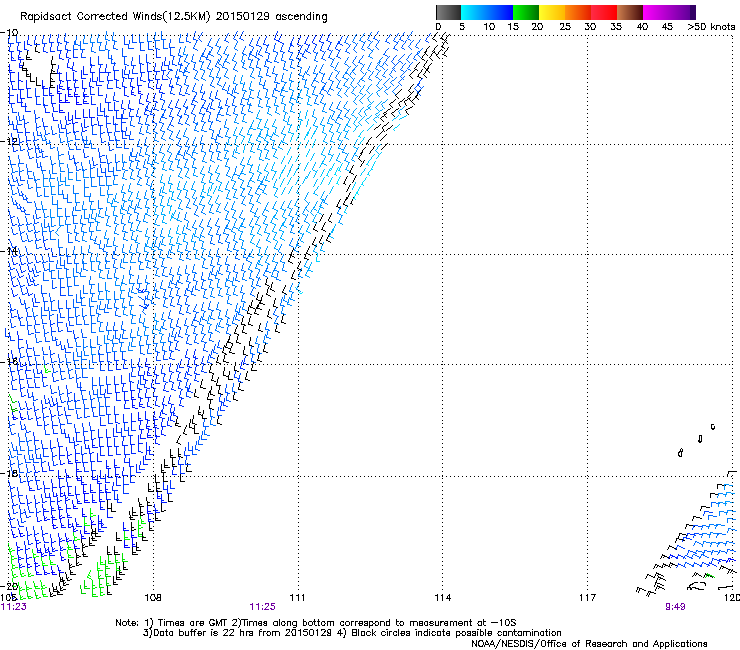Click the NOAA/NESDIS Office of Research credit
740x650 pixels.
tap(589, 644)
